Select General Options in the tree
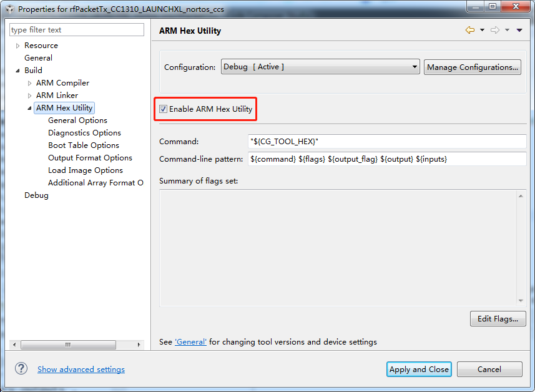The width and height of the screenshot is (535, 392). (x=77, y=120)
